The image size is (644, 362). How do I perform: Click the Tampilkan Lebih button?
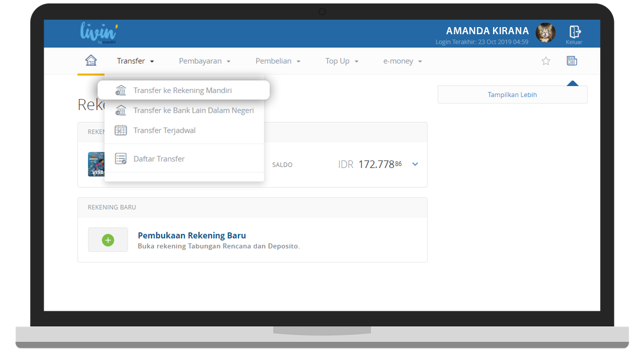coord(512,95)
